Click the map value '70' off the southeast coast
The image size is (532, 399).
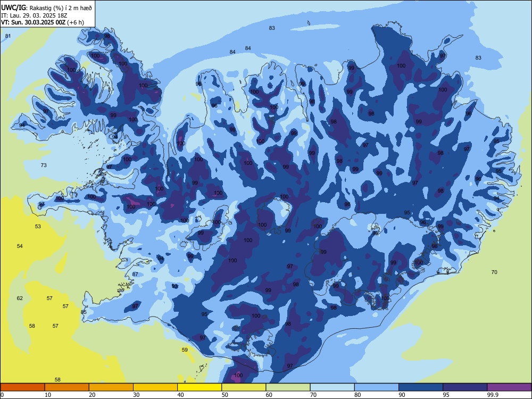tap(494, 272)
